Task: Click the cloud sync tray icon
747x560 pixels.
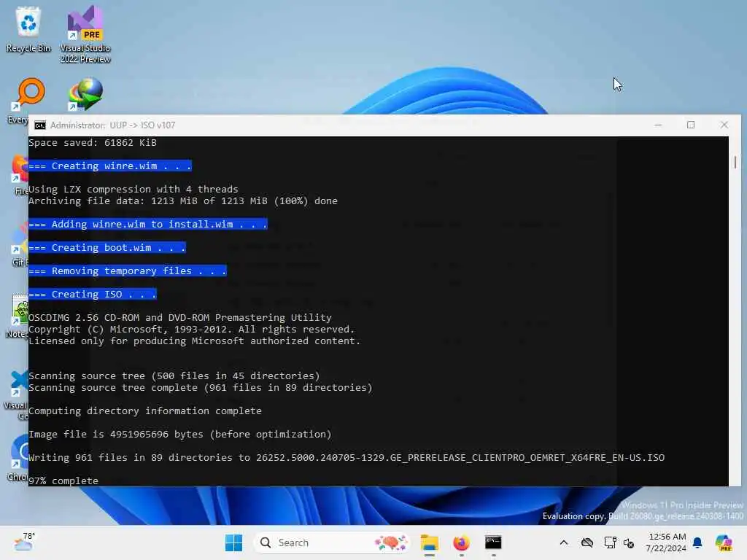Action: pos(587,542)
